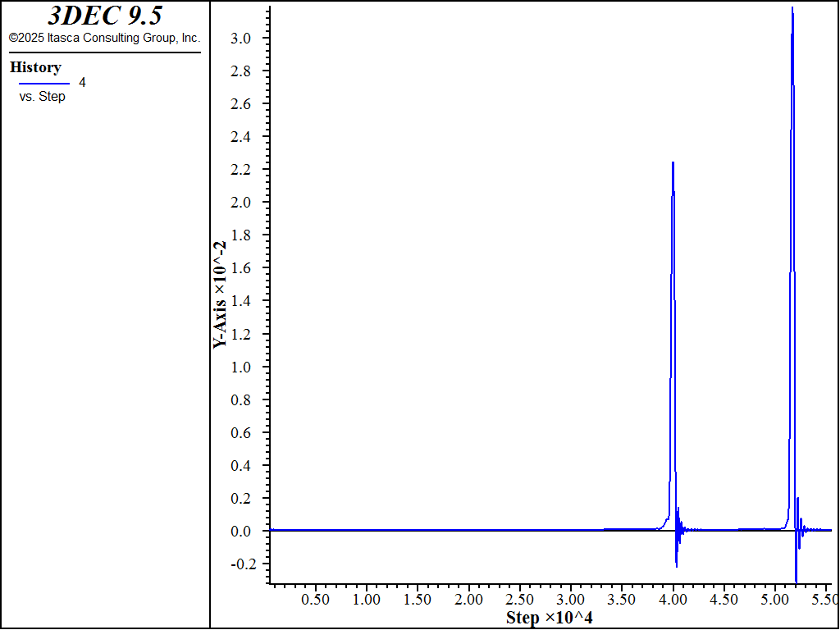The image size is (840, 630).
Task: Click the Y-Axis ×10^-2 axis title
Action: coord(220,295)
